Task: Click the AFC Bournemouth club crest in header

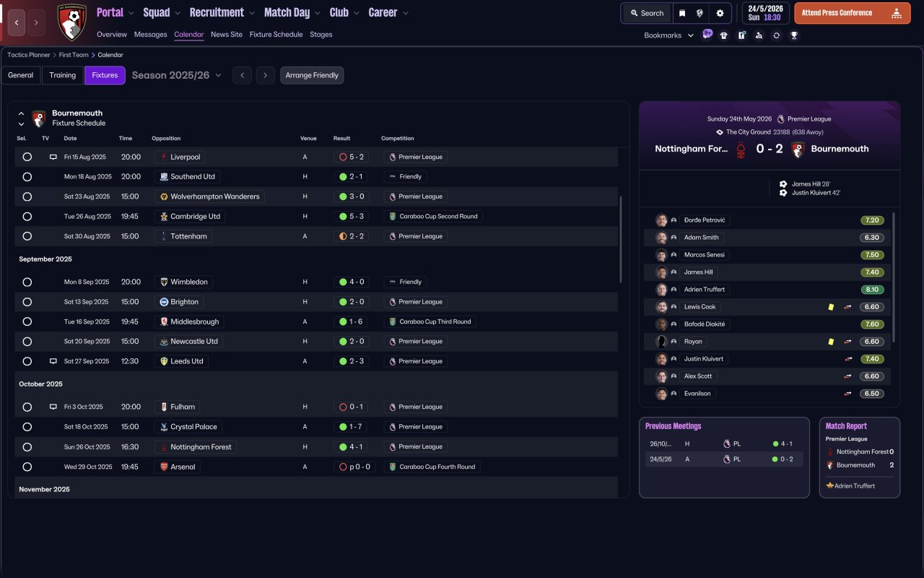Action: 71,22
